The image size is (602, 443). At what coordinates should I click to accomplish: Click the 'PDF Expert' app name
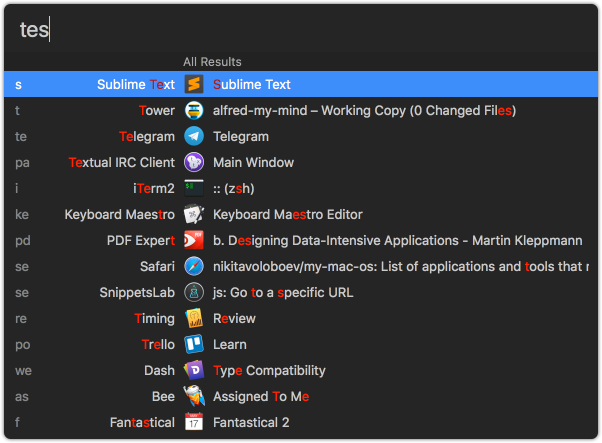point(141,241)
